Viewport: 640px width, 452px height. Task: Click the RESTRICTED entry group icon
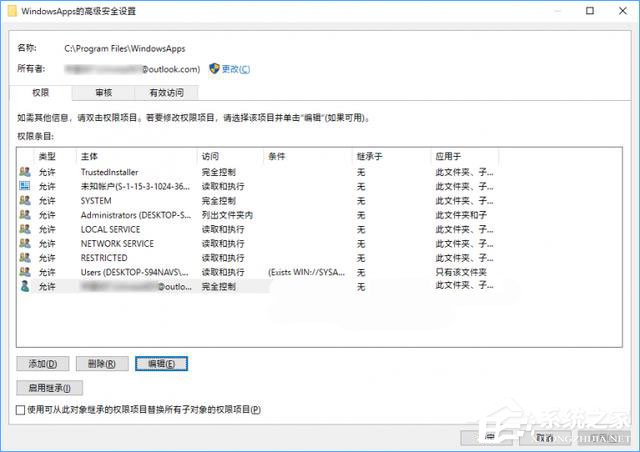(25, 258)
